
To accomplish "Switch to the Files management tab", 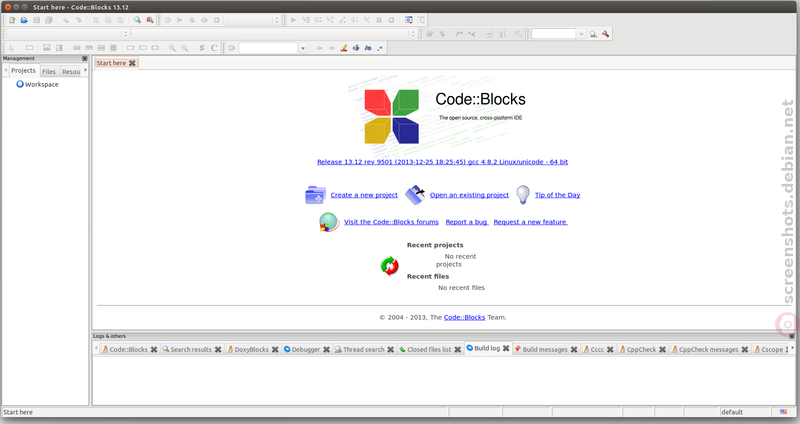I will (x=49, y=71).
